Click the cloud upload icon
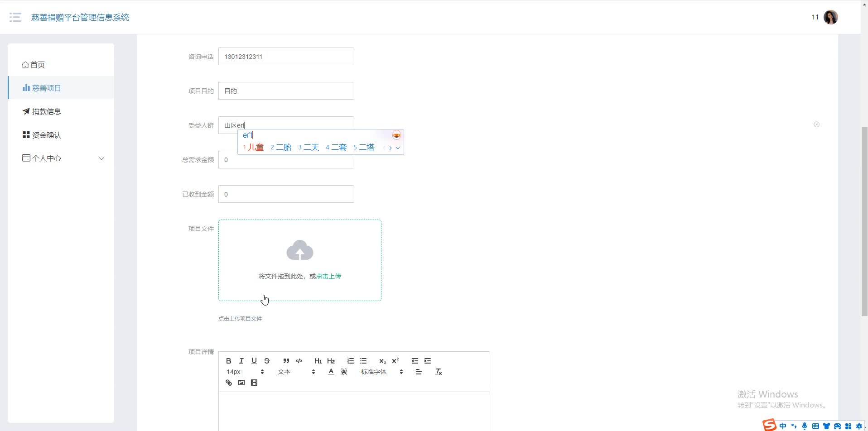Image resolution: width=868 pixels, height=431 pixels. pos(300,250)
